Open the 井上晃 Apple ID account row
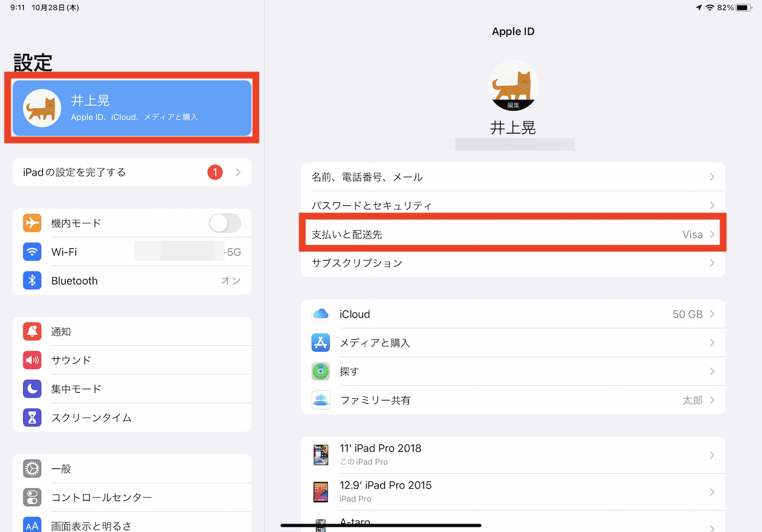This screenshot has width=762, height=532. point(132,108)
